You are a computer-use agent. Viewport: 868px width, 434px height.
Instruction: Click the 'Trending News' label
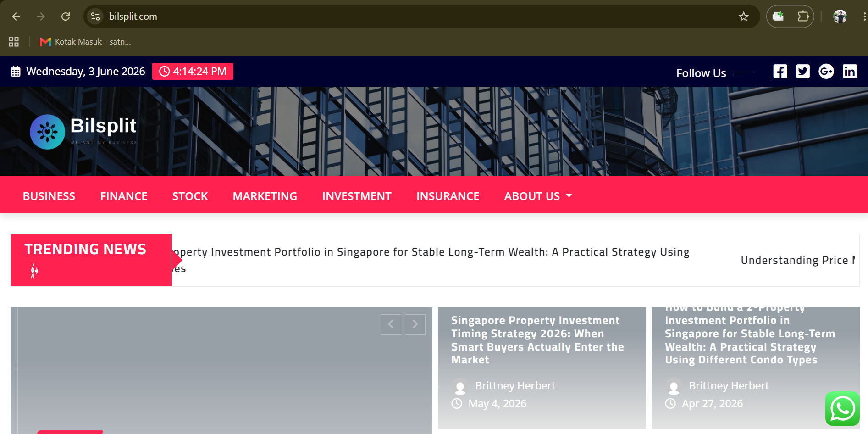(x=85, y=249)
